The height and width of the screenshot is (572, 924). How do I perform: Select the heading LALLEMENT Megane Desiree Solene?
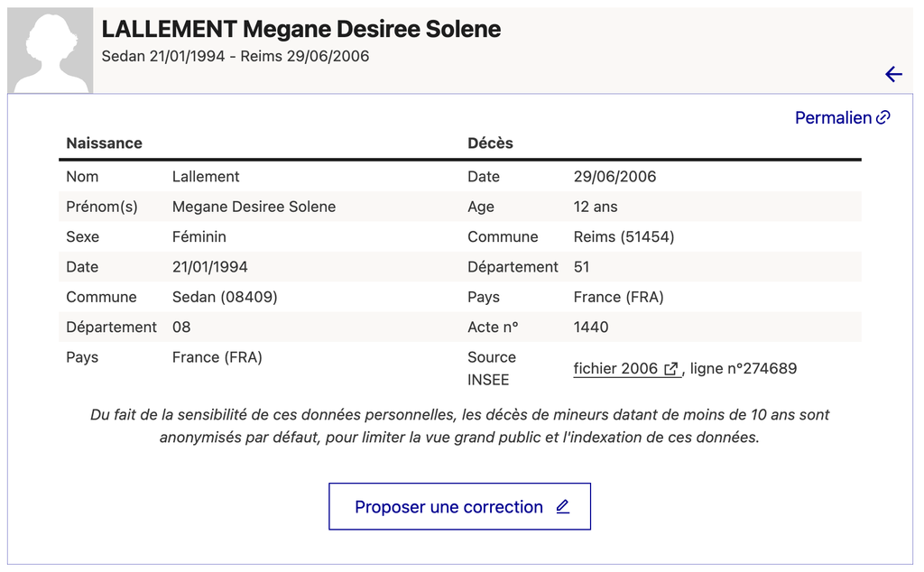[x=301, y=29]
